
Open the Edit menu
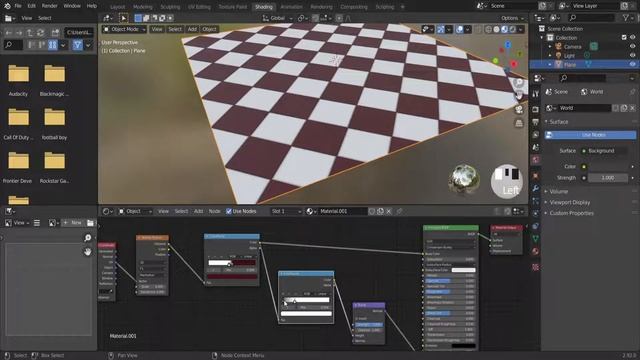(x=32, y=6)
